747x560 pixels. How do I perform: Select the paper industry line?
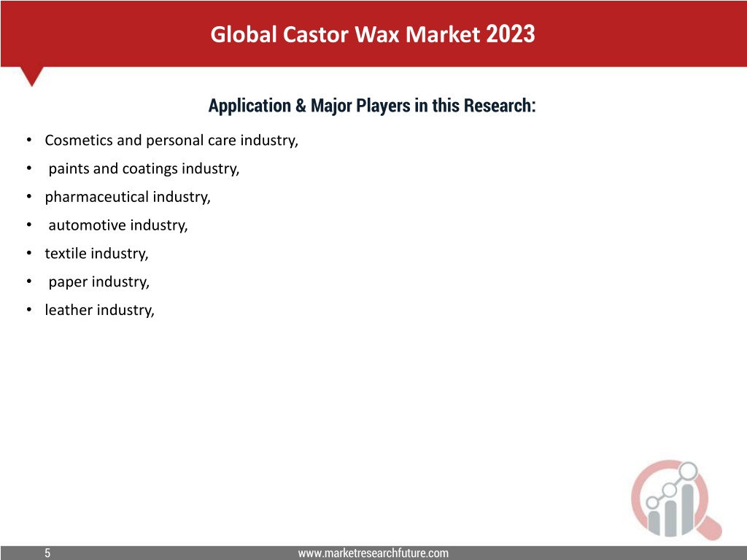[99, 281]
